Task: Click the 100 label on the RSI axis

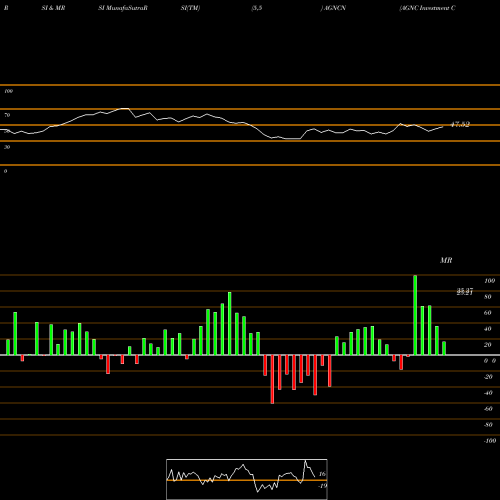Action: point(8,91)
